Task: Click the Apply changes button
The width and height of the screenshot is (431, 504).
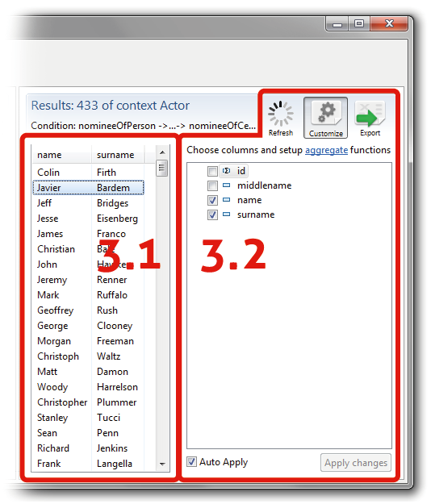Action: [x=356, y=463]
